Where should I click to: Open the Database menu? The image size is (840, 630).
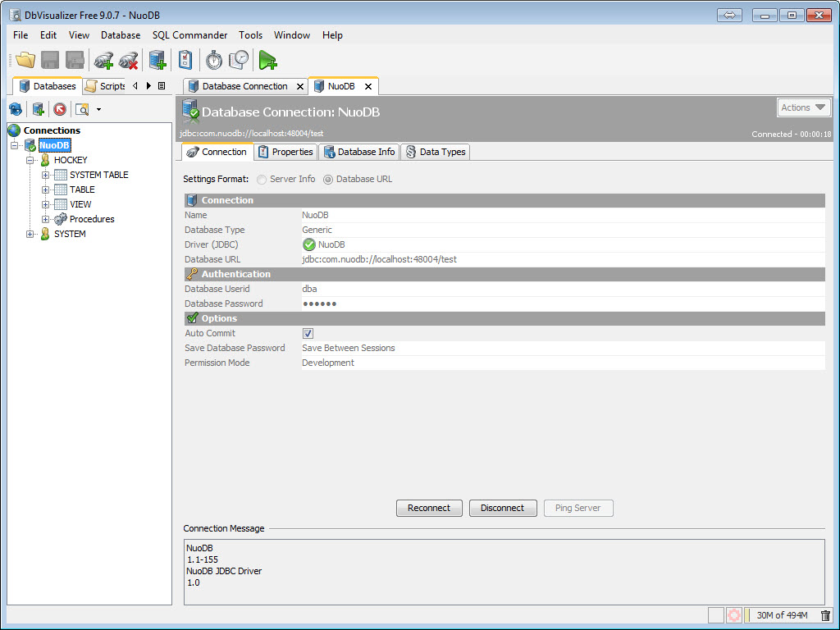pyautogui.click(x=121, y=35)
